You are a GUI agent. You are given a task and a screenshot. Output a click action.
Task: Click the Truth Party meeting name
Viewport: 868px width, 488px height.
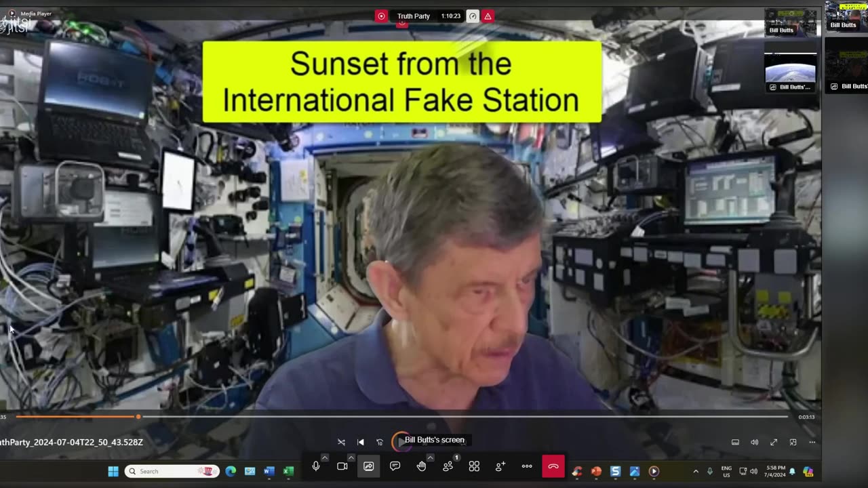[x=414, y=16]
